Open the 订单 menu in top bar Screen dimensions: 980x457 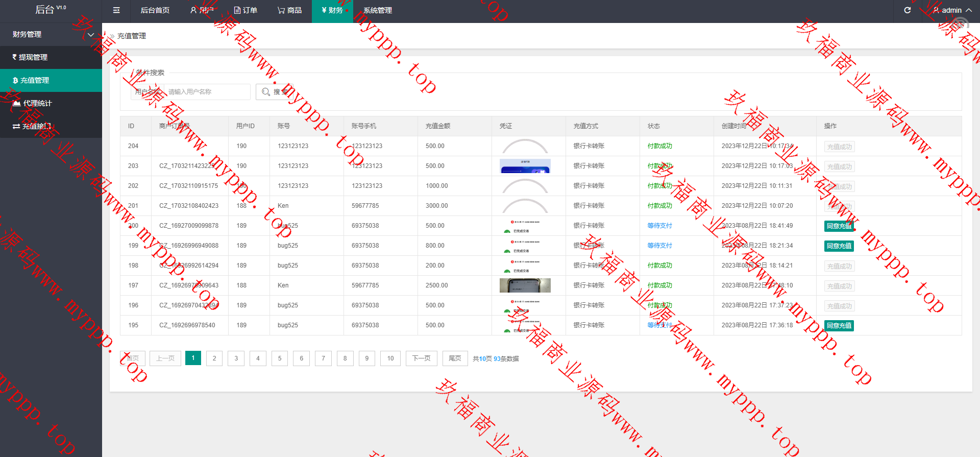pyautogui.click(x=246, y=10)
